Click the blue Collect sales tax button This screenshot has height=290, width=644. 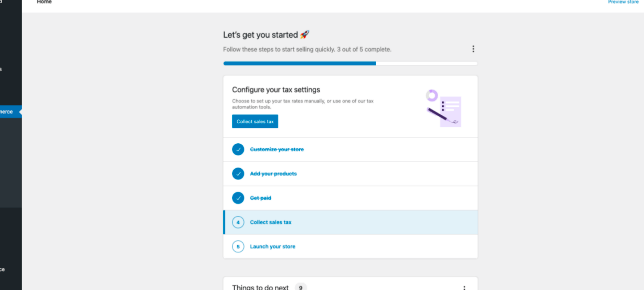pos(255,121)
